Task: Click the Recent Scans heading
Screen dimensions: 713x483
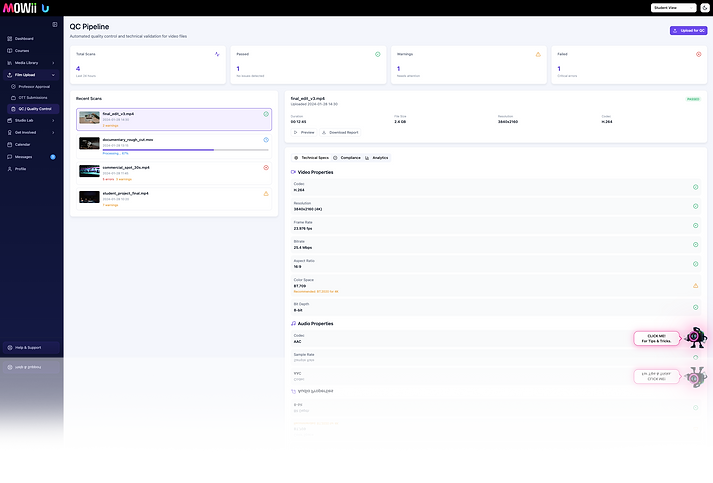Action: click(89, 99)
